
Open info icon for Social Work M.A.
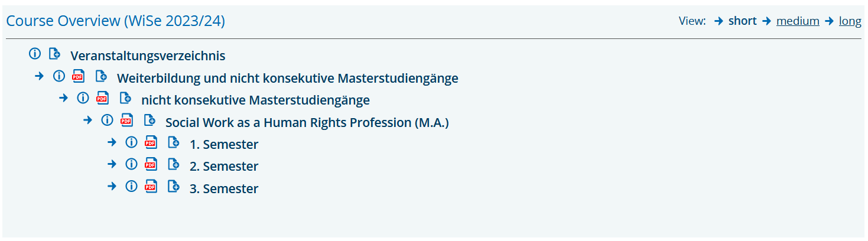107,120
